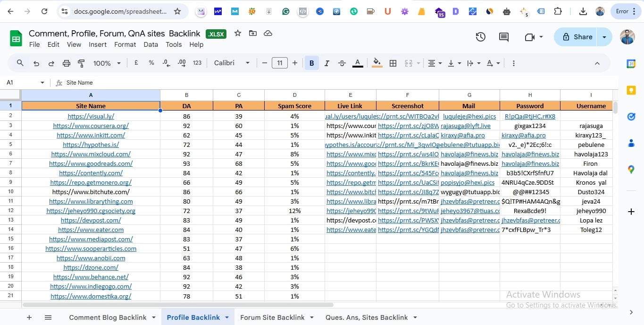
Task: Decrease font size with minus button
Action: [x=265, y=63]
